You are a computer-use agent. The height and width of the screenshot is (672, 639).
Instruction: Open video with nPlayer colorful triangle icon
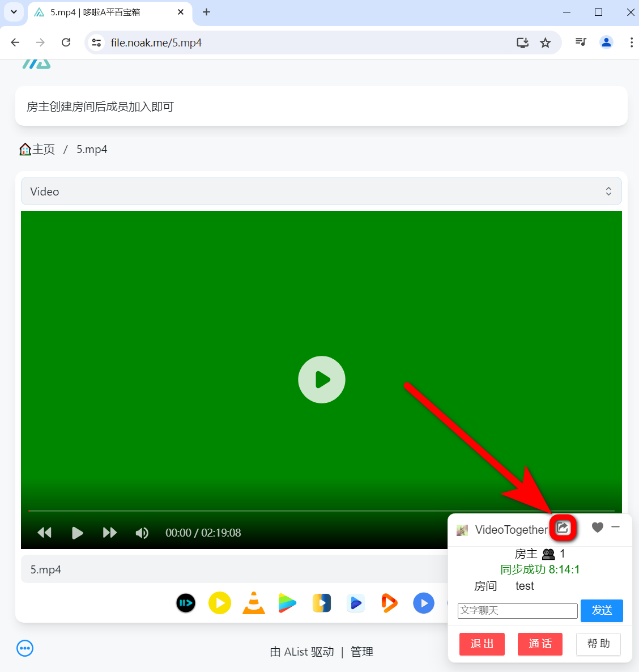(x=288, y=603)
